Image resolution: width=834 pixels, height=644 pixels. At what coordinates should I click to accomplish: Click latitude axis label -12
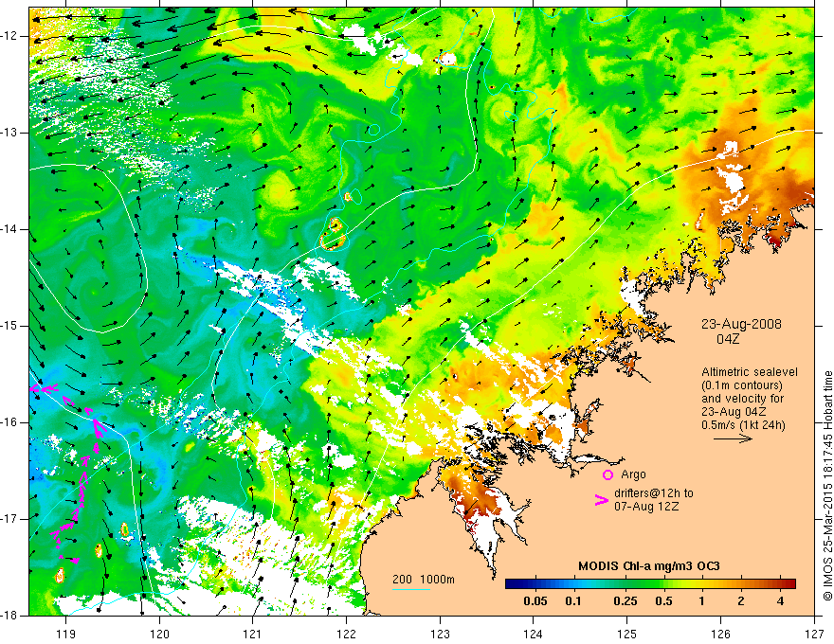[x=9, y=36]
